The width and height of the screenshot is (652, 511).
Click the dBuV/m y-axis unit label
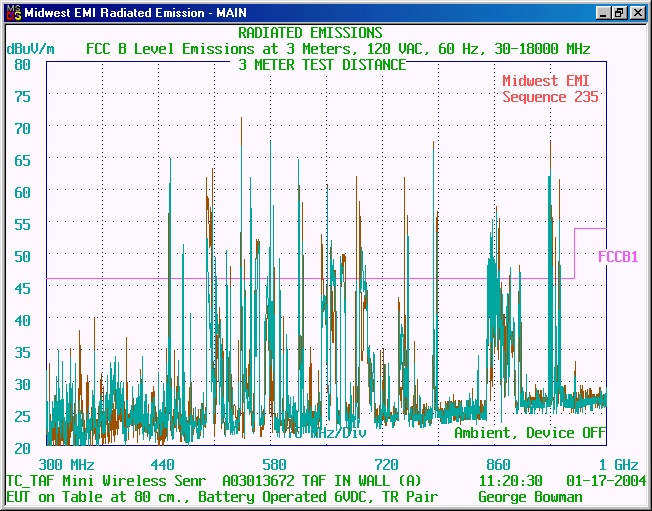pos(30,48)
